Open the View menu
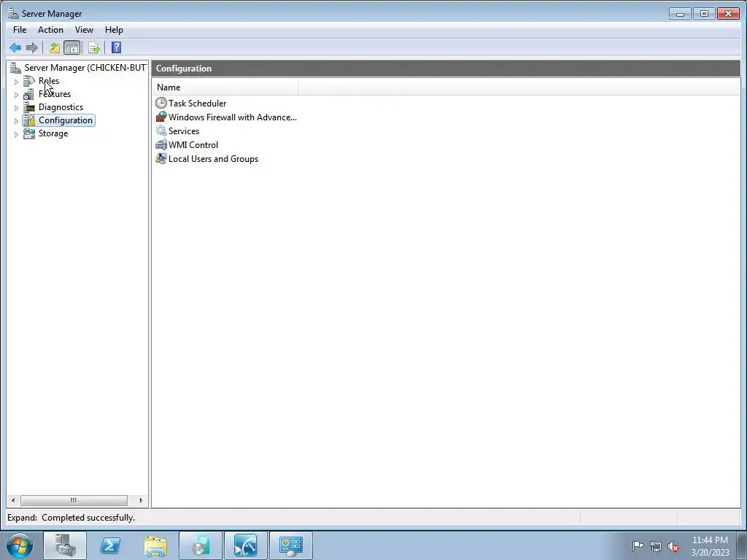 coord(84,29)
